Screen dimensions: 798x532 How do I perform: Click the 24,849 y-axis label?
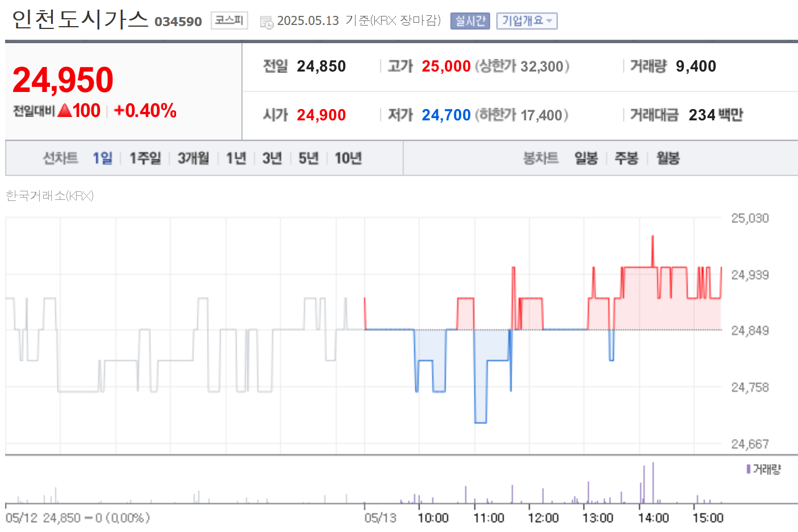click(x=750, y=330)
